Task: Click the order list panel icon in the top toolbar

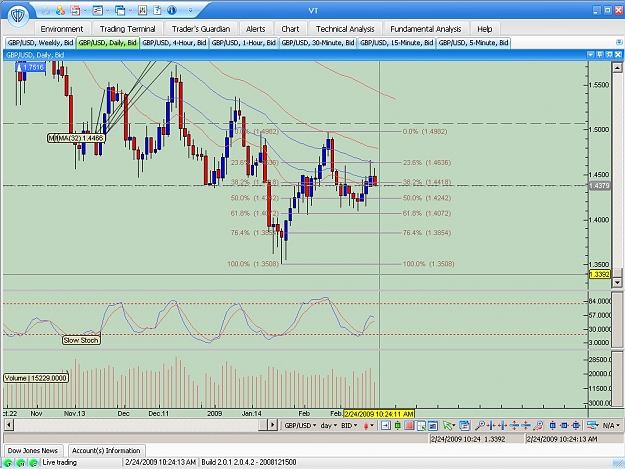Action: tap(97, 10)
